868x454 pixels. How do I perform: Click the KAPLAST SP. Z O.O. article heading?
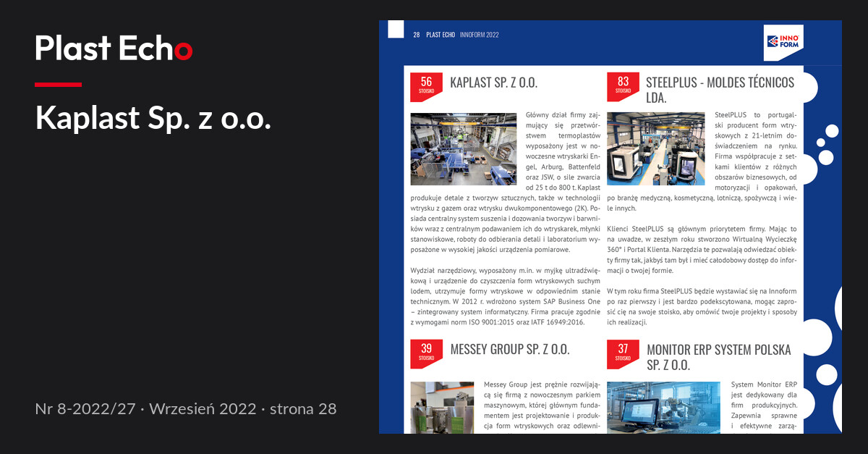(493, 83)
